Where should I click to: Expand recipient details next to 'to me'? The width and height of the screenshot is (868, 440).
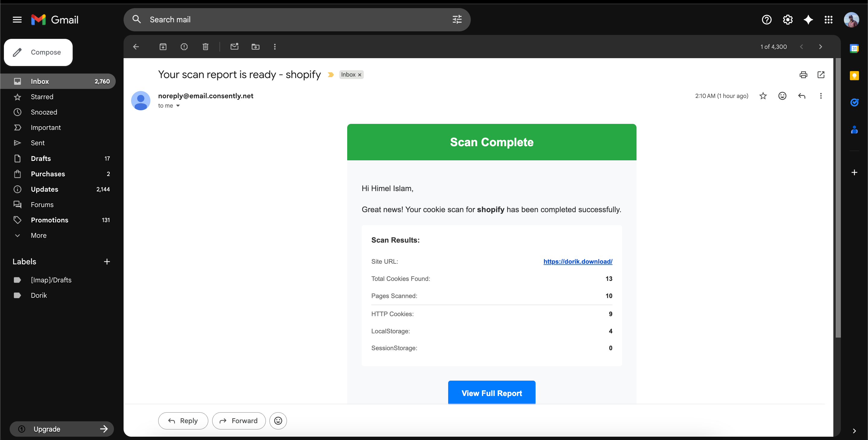(178, 106)
